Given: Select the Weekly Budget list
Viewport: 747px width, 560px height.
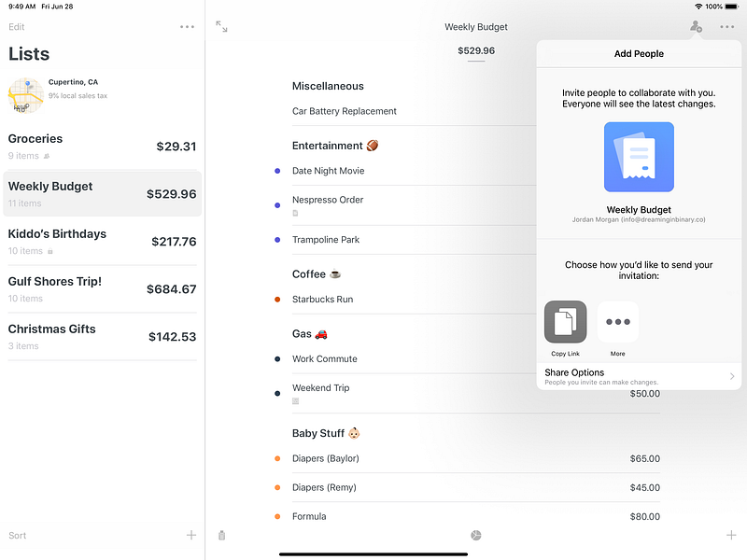Looking at the screenshot, I should (102, 194).
